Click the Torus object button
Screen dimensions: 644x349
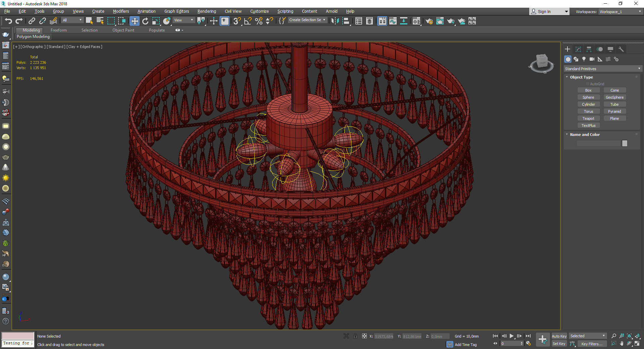click(x=588, y=111)
